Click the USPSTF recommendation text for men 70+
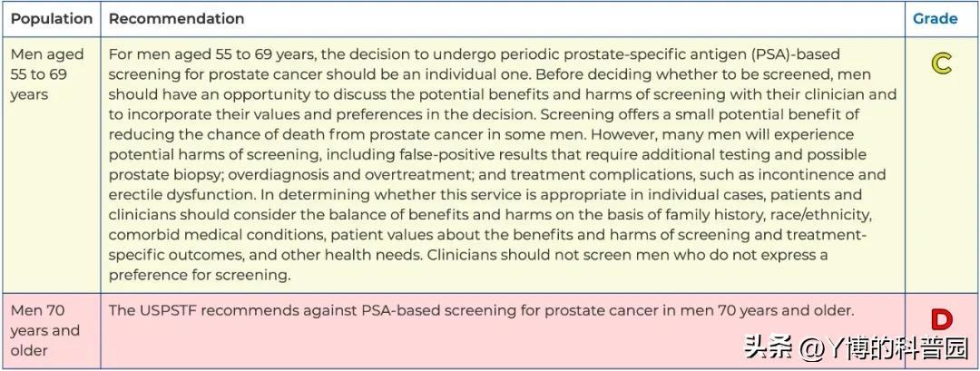The height and width of the screenshot is (371, 980). (x=481, y=310)
